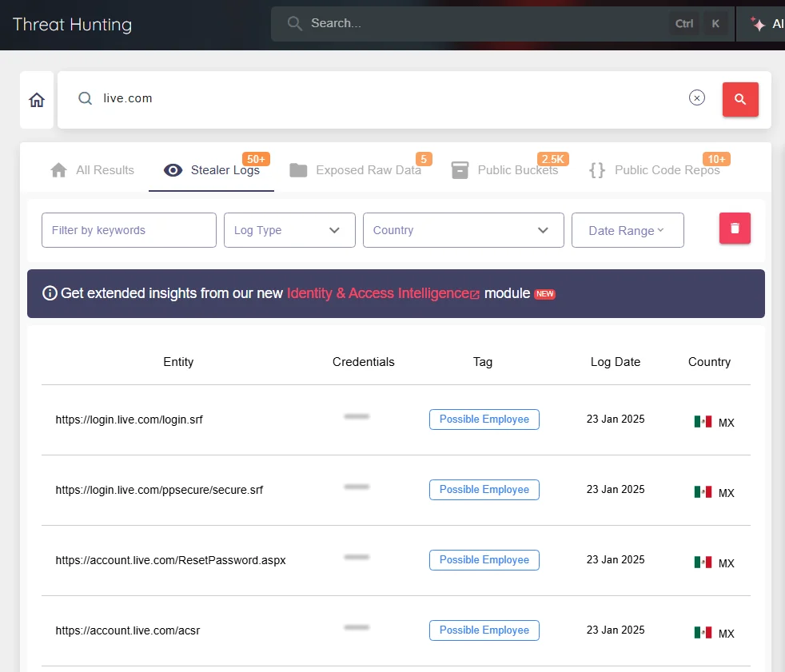Open the Country filter dropdown
This screenshot has height=672, width=785.
(x=463, y=230)
